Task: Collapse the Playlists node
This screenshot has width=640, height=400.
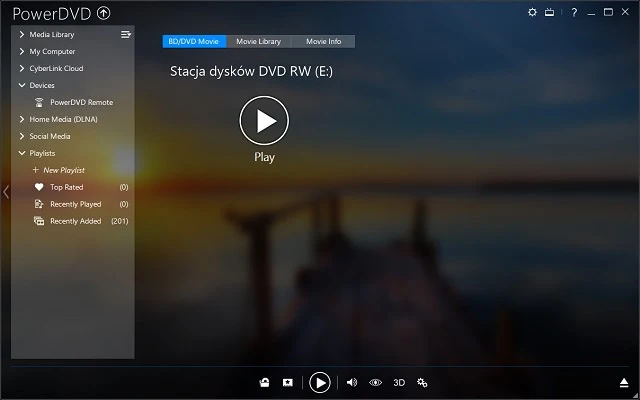Action: [22, 153]
